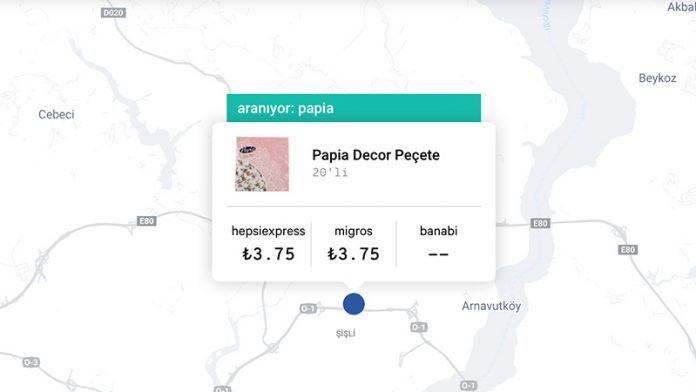Click the ŞİŞLİ district label
696x392 pixels.
click(x=346, y=333)
